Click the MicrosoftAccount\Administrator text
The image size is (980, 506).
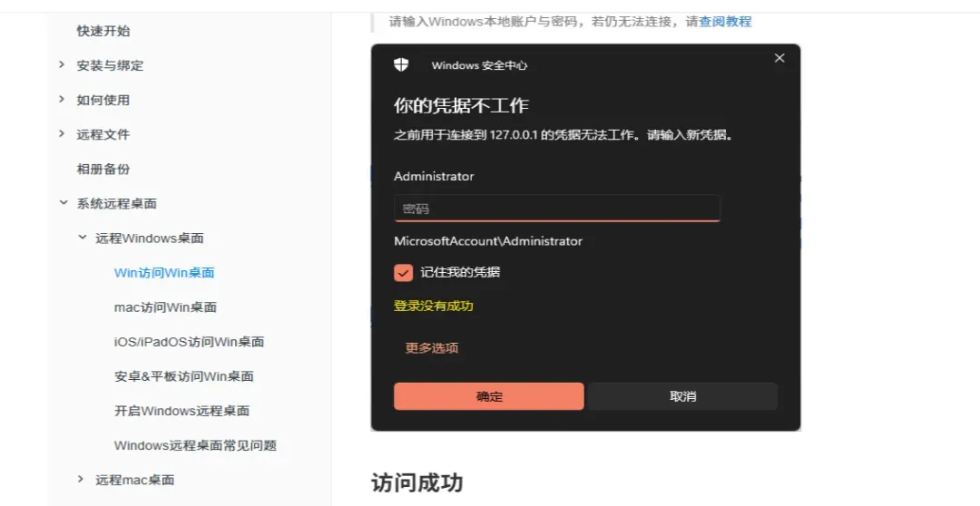[488, 241]
